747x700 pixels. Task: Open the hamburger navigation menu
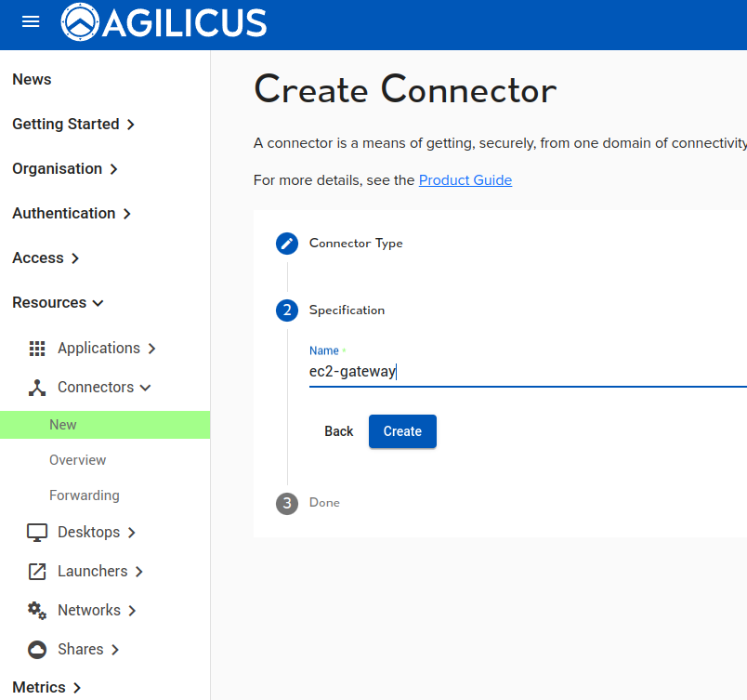pos(31,21)
